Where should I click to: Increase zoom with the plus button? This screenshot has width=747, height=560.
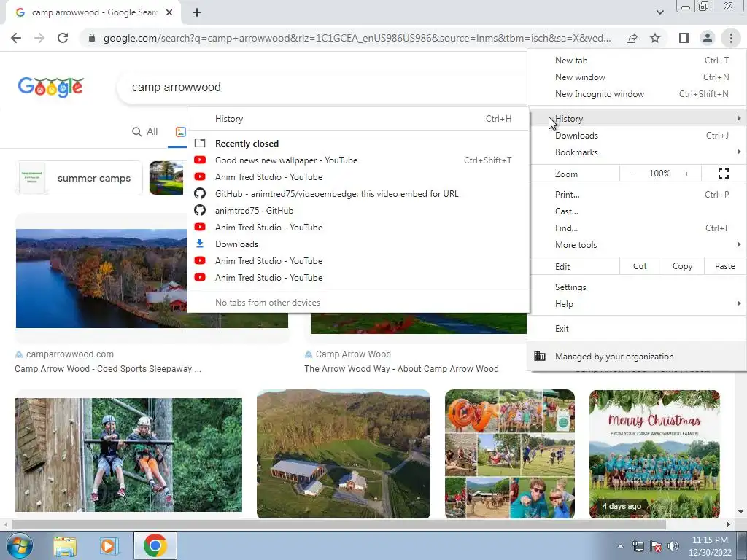pyautogui.click(x=686, y=174)
